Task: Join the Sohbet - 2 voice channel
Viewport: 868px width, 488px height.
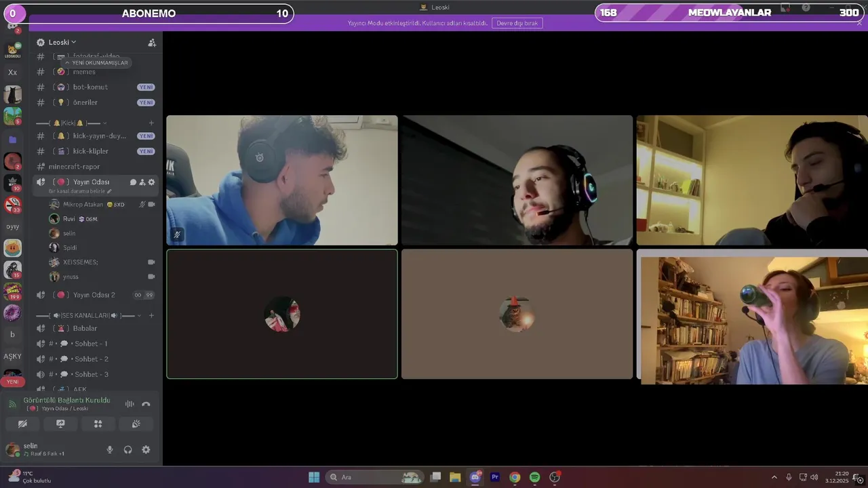Action: (97, 359)
